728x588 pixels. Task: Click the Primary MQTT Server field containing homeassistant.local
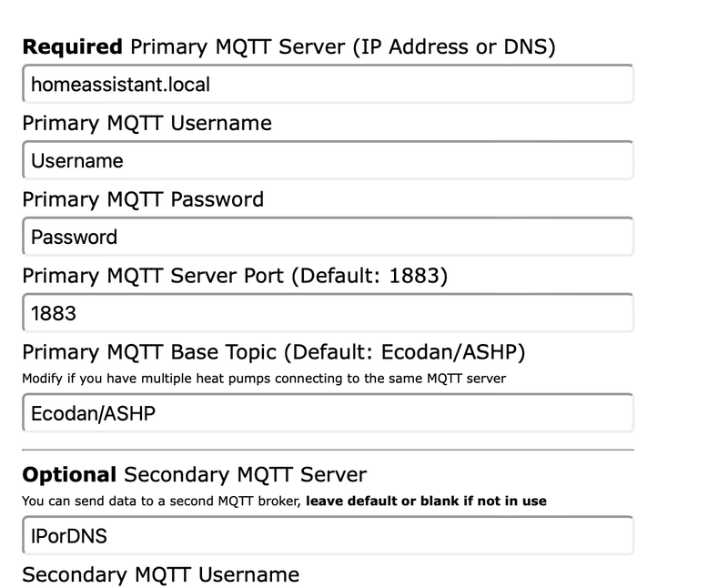click(328, 85)
